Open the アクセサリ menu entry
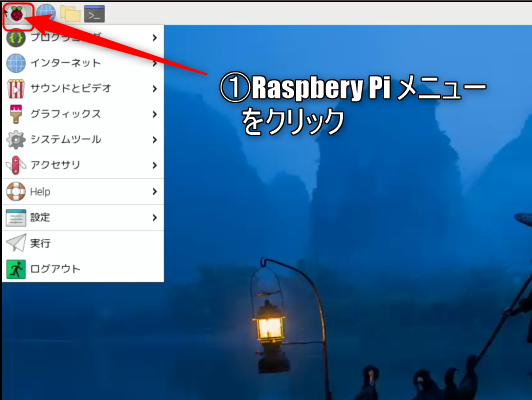 coord(83,165)
